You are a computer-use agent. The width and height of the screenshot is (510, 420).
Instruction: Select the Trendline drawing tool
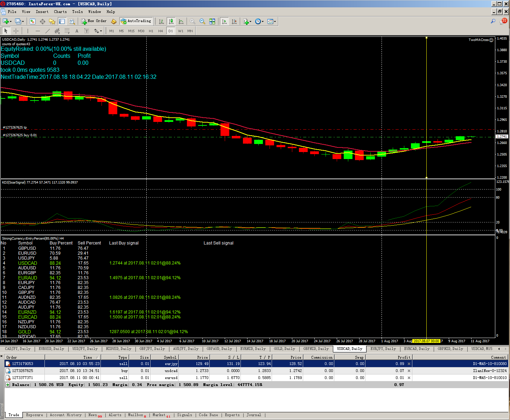pyautogui.click(x=48, y=31)
